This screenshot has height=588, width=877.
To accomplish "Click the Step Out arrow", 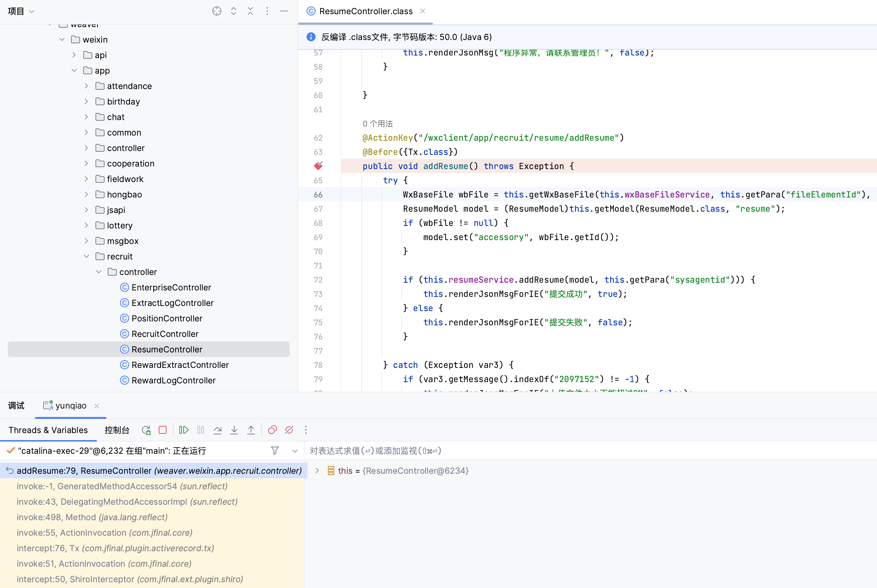I will pyautogui.click(x=251, y=430).
